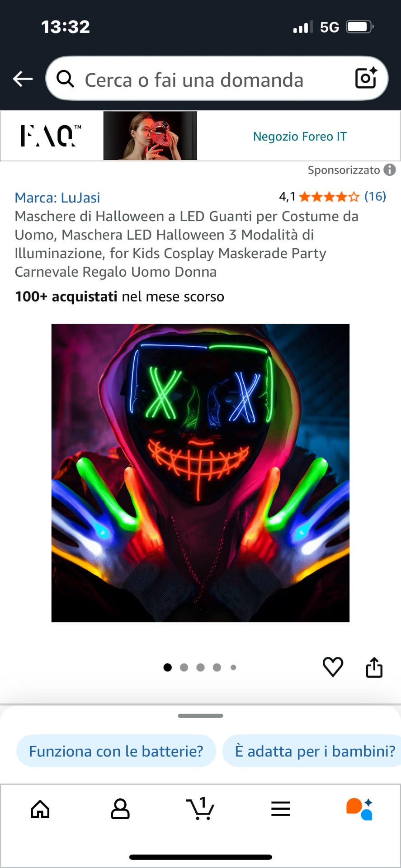Open the (16) reviews count link
401x868 pixels.
coord(375,197)
